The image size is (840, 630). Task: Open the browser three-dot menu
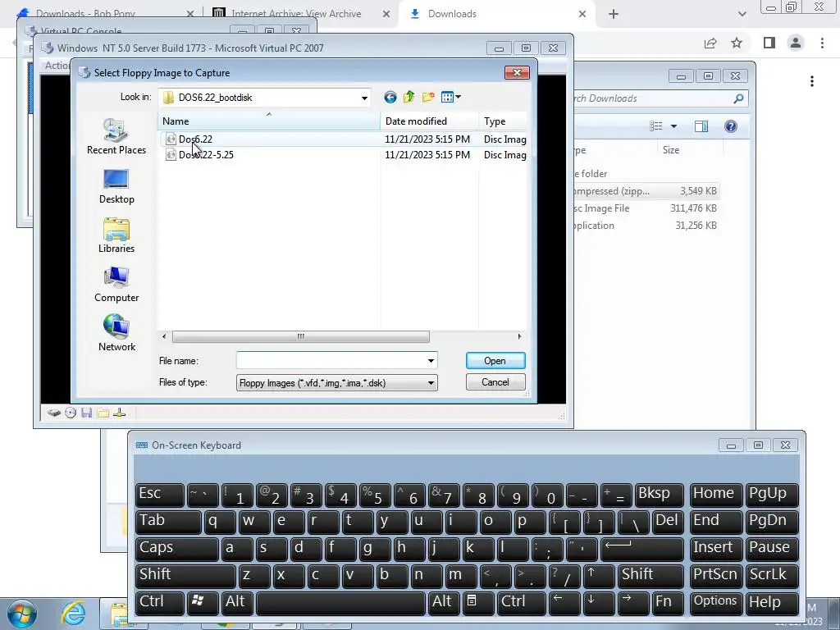[822, 43]
